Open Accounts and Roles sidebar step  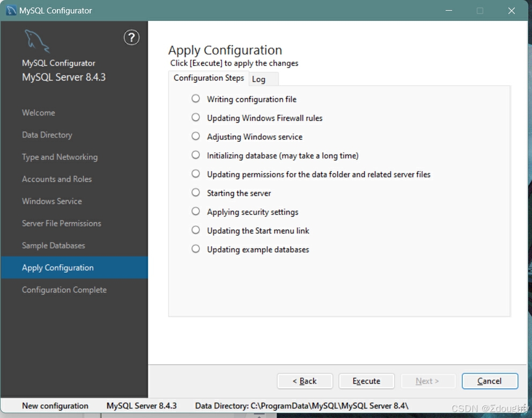(x=57, y=179)
